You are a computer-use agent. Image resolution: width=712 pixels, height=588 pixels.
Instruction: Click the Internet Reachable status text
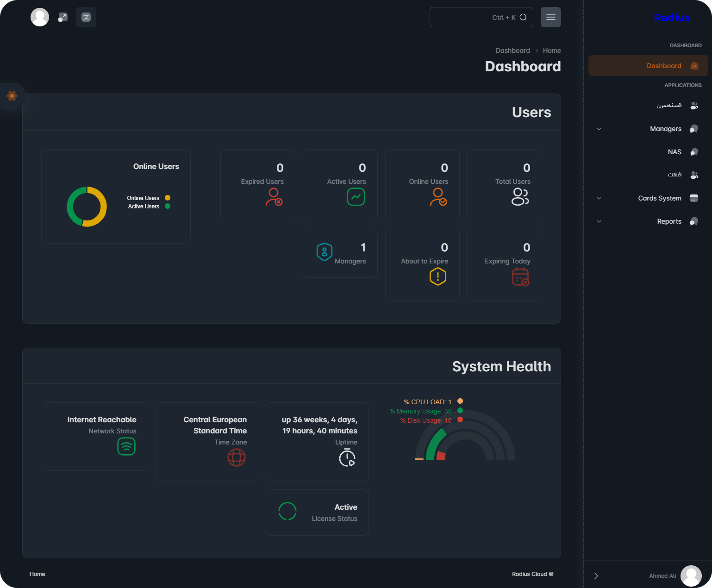(102, 419)
